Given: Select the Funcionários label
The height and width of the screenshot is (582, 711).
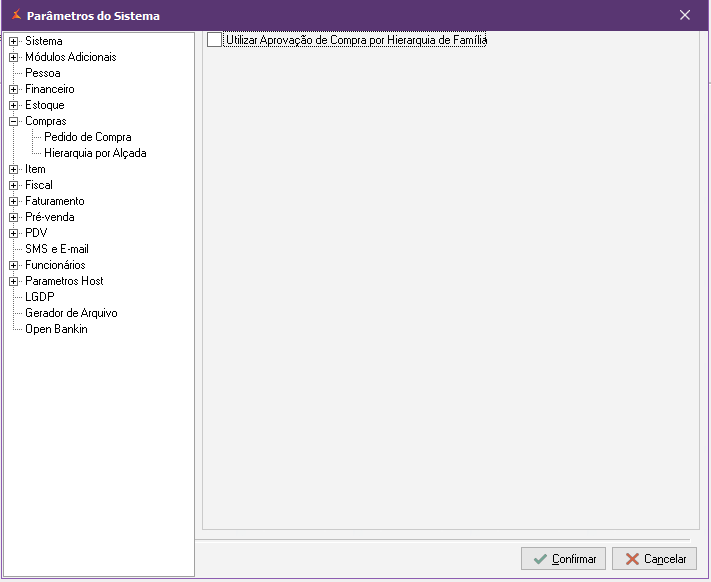Looking at the screenshot, I should tap(55, 265).
